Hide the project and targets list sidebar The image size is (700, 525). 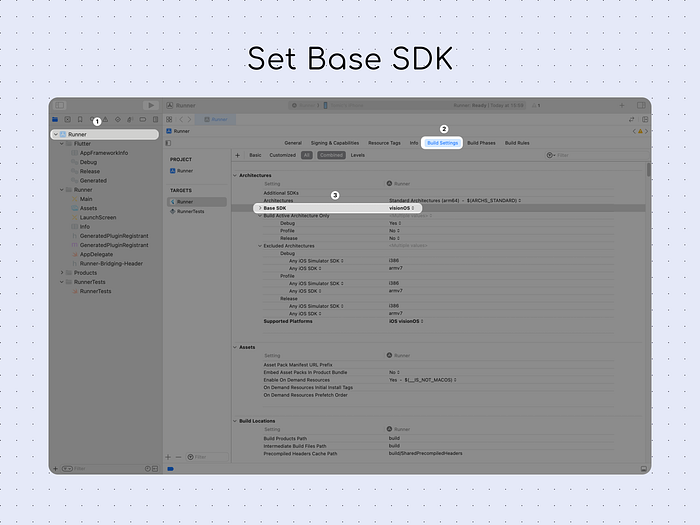point(168,143)
